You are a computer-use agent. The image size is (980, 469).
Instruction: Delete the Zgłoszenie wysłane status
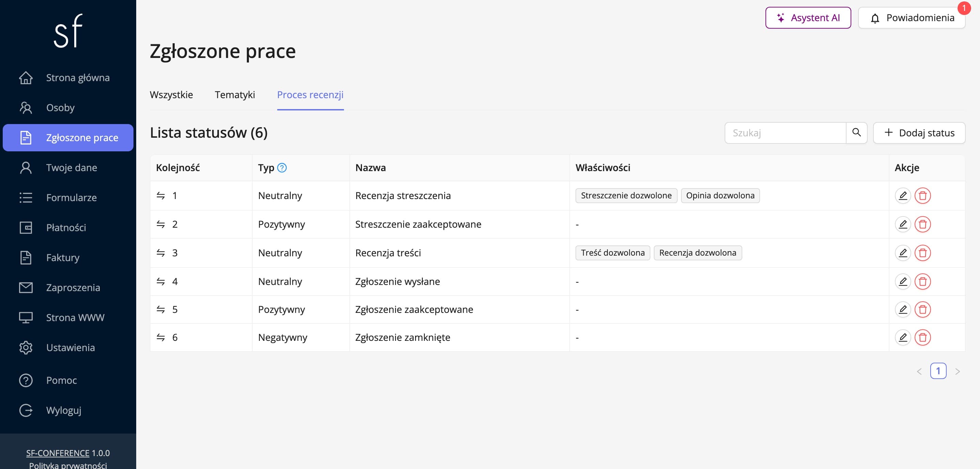922,281
